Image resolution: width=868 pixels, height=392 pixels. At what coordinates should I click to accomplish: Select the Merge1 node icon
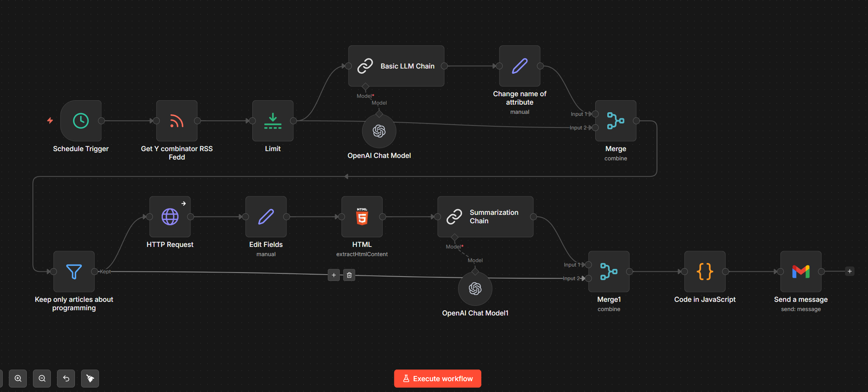click(x=609, y=272)
